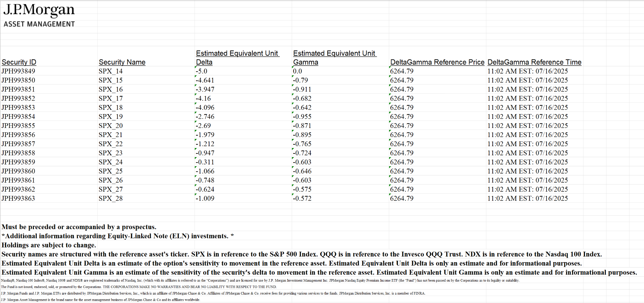
Task: Select gamma value -0.572
Action: [302, 199]
